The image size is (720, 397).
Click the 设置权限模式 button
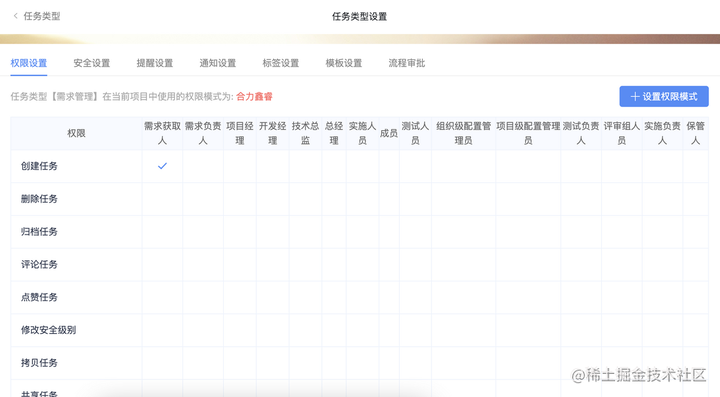(x=664, y=96)
